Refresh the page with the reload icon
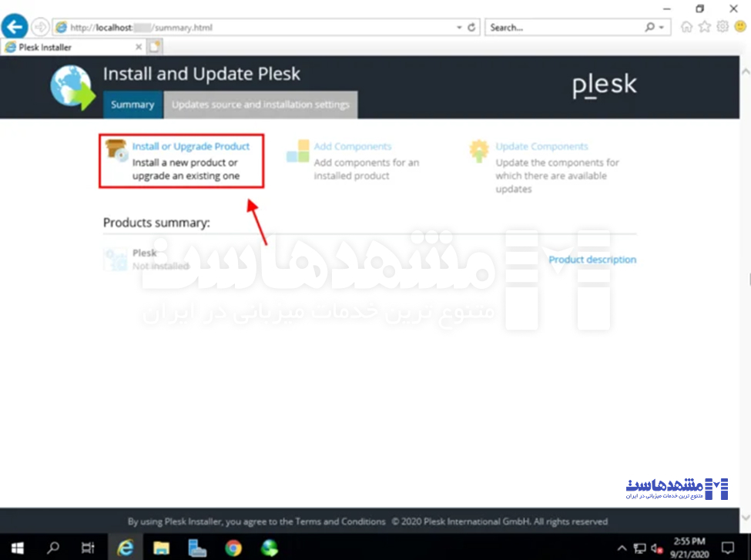The image size is (751, 560). pyautogui.click(x=471, y=27)
